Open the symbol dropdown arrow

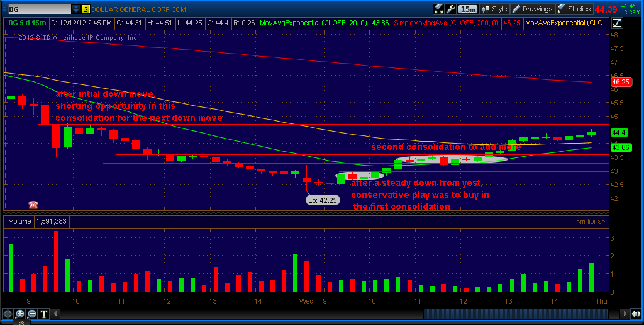[76, 9]
